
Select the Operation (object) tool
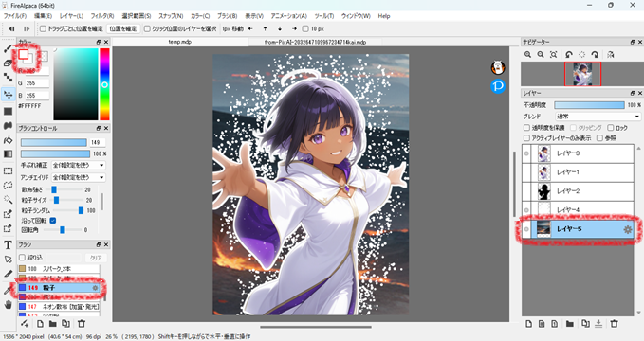[8, 260]
